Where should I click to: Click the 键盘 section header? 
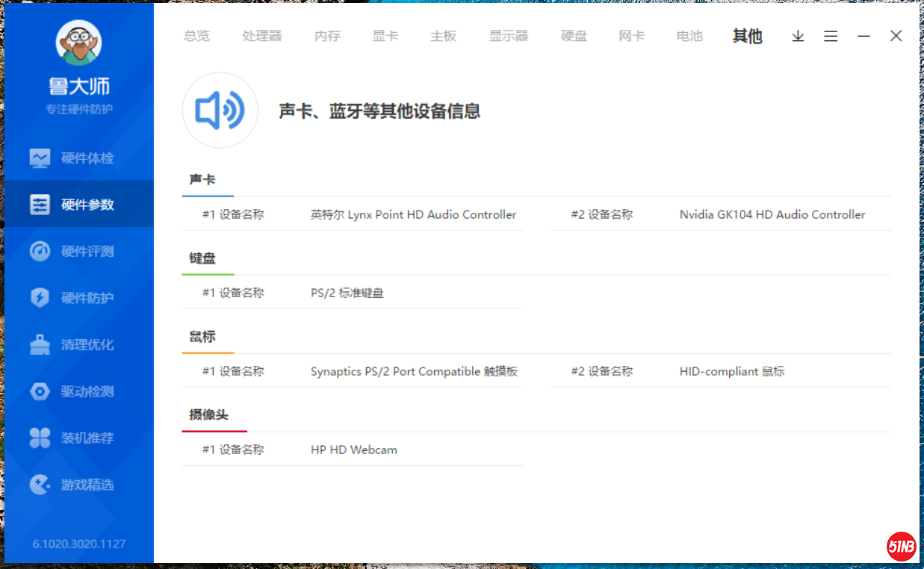click(202, 258)
